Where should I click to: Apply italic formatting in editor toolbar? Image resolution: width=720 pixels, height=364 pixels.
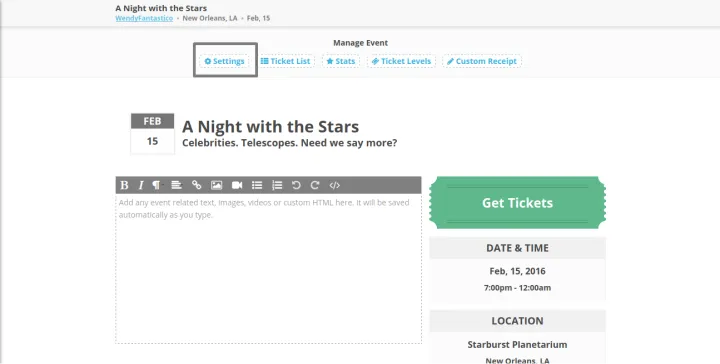tap(141, 185)
